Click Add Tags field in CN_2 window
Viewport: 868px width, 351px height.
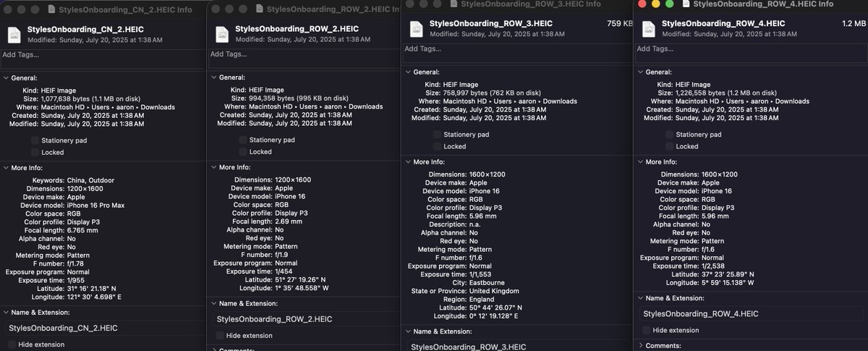pos(103,59)
